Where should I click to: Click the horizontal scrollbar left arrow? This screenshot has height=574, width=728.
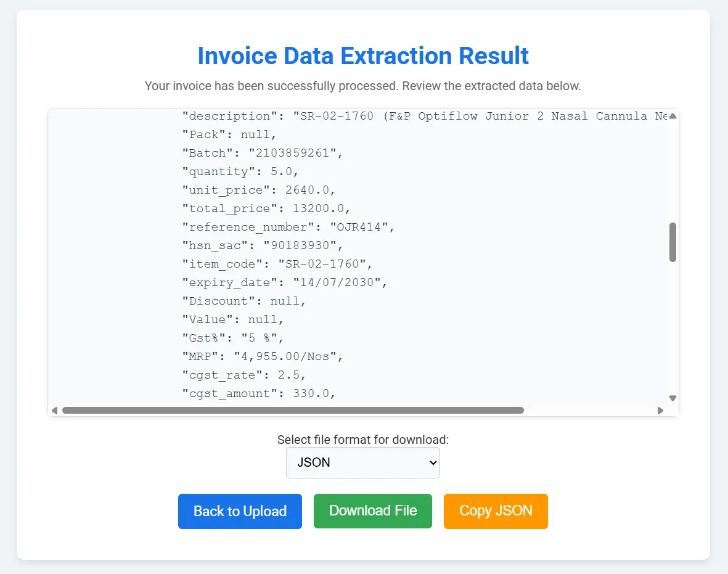54,409
